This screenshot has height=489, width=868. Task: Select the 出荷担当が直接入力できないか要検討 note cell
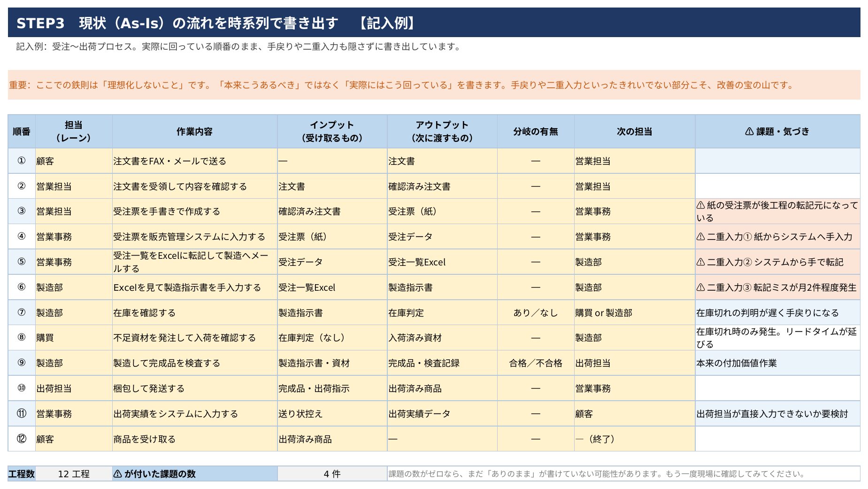click(777, 413)
